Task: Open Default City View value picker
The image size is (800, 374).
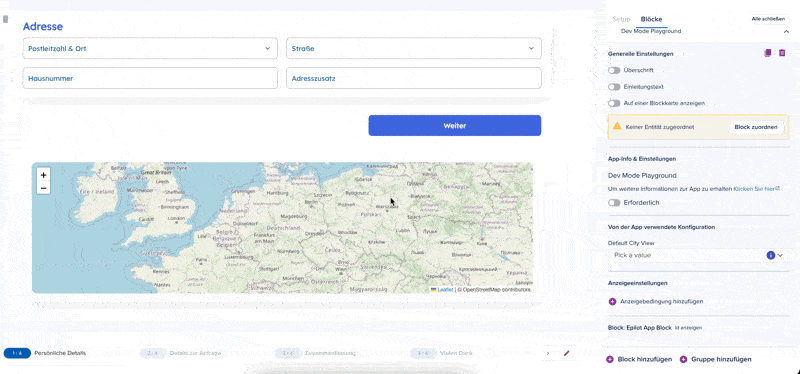Action: [698, 255]
